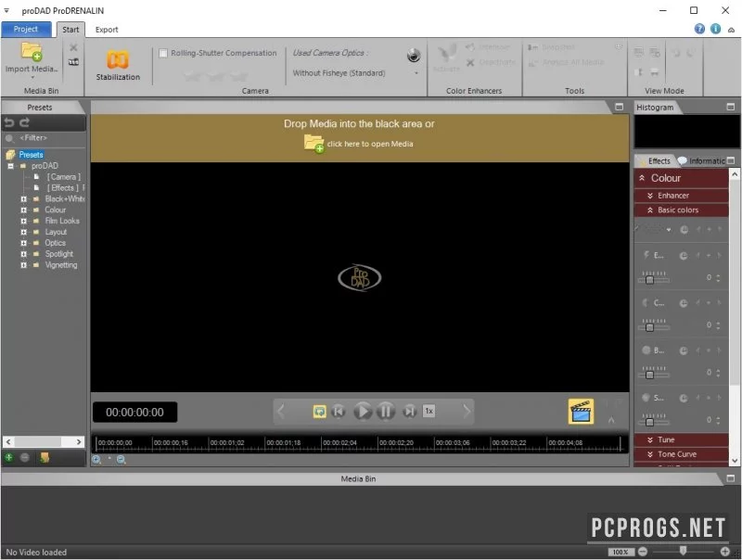Open the Project tab
742x560 pixels.
[26, 30]
